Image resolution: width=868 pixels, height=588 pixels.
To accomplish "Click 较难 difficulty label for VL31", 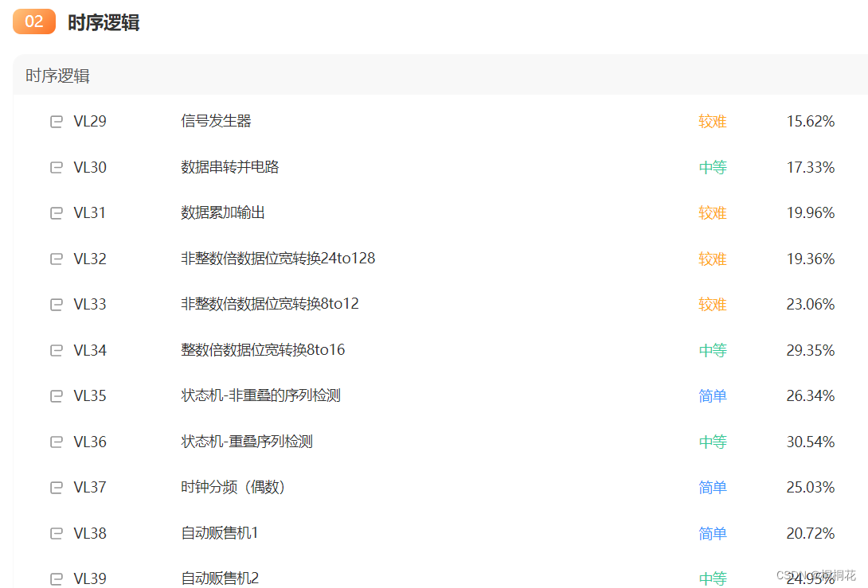I will (713, 213).
